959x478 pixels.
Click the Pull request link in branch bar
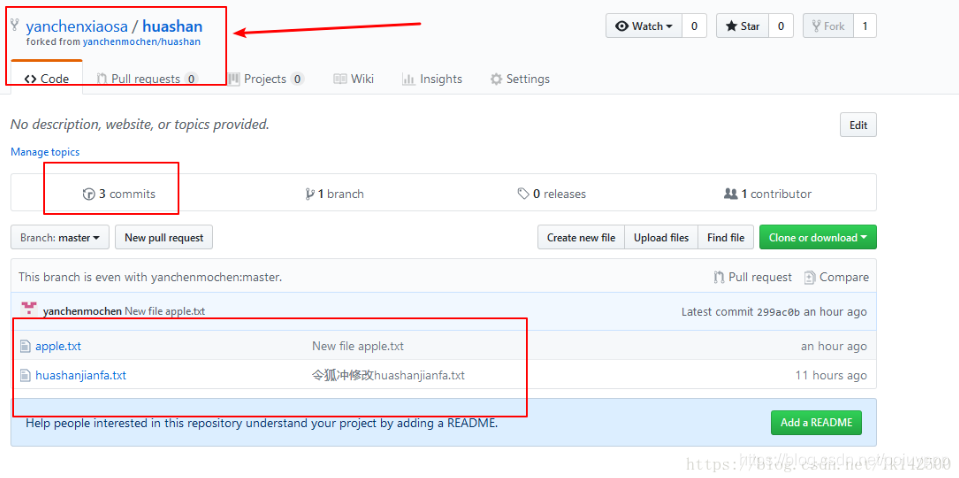pos(753,277)
